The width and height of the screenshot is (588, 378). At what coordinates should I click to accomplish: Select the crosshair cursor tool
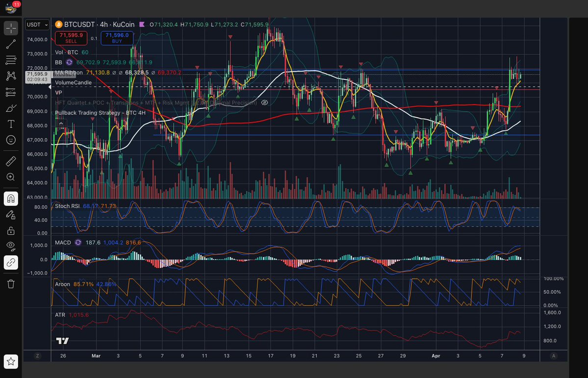[x=11, y=28]
